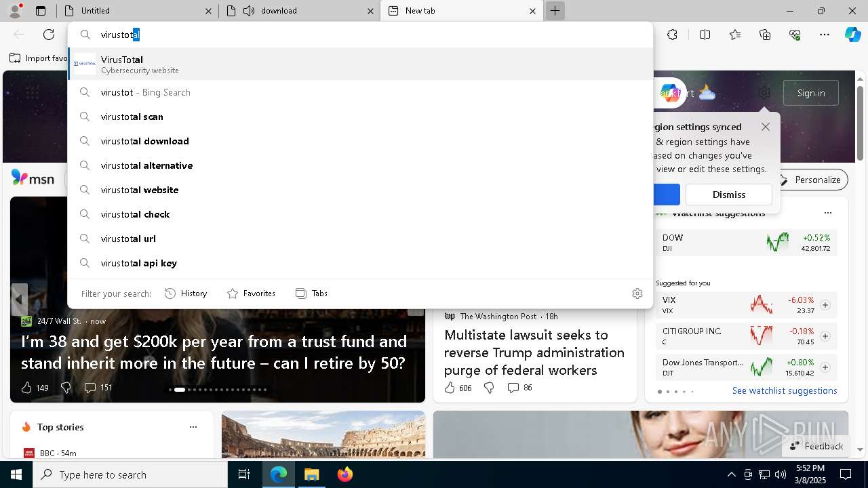Close the download tab

pyautogui.click(x=371, y=11)
